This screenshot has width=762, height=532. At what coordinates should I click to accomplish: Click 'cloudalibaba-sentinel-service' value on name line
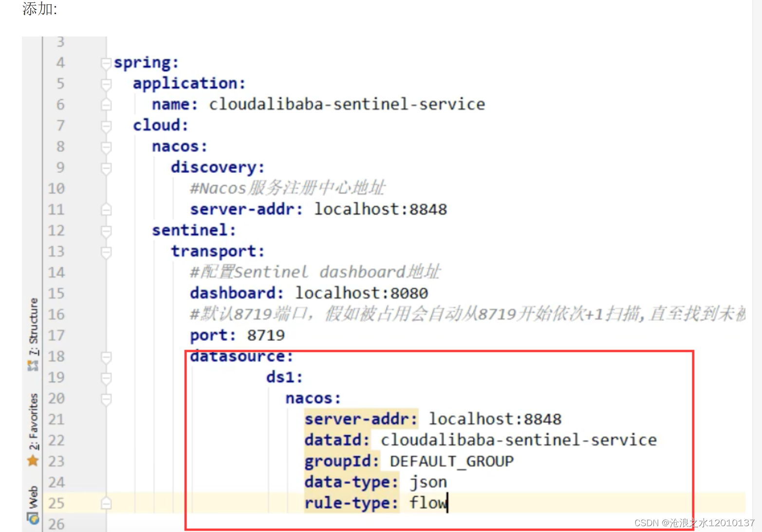(x=347, y=104)
